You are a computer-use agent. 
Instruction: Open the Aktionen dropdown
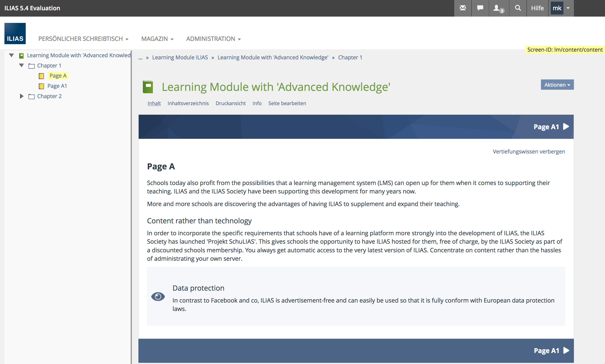point(557,85)
